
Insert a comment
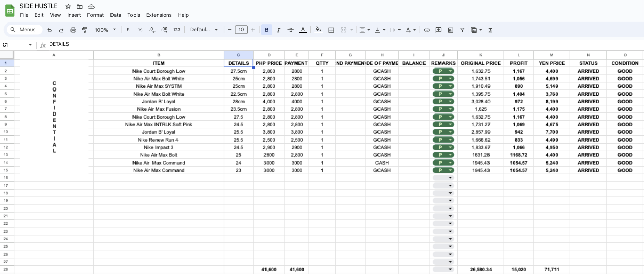[438, 30]
